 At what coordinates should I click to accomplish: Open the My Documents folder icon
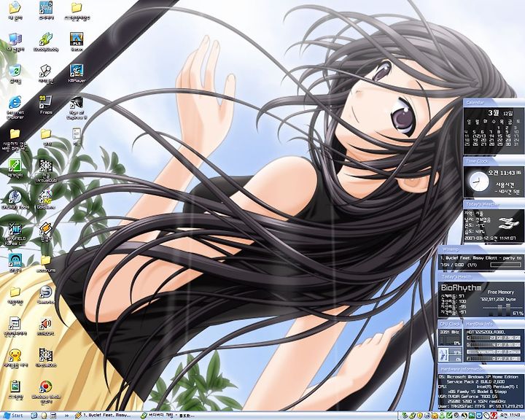pyautogui.click(x=15, y=8)
